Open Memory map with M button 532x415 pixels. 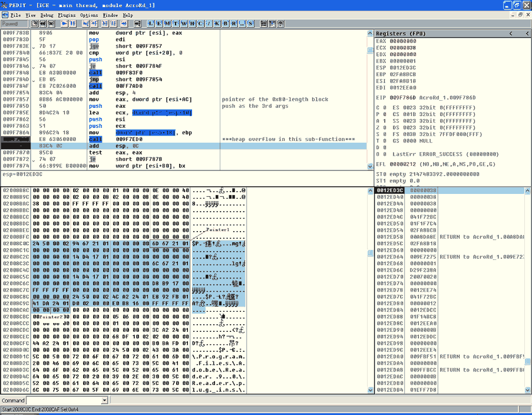pyautogui.click(x=167, y=24)
